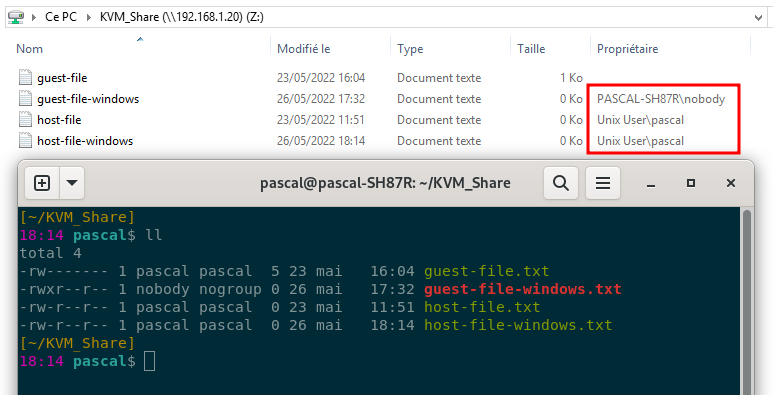Image resolution: width=773 pixels, height=395 pixels.
Task: Click the host-file document icon
Action: pos(25,119)
